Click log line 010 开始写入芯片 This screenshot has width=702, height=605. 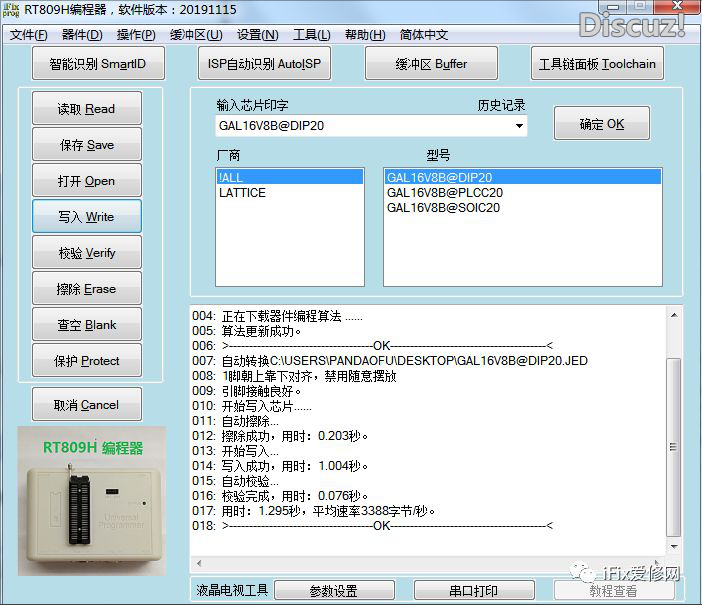pos(252,406)
